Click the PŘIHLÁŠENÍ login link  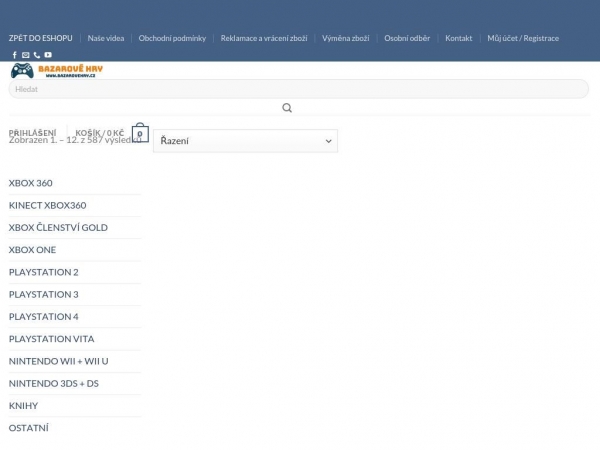(x=33, y=133)
